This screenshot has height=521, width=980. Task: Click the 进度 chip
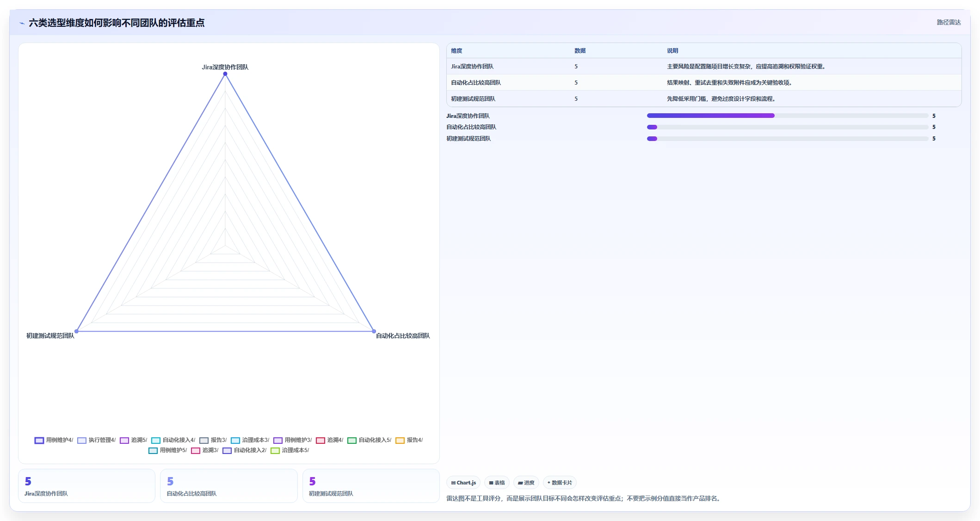(526, 483)
